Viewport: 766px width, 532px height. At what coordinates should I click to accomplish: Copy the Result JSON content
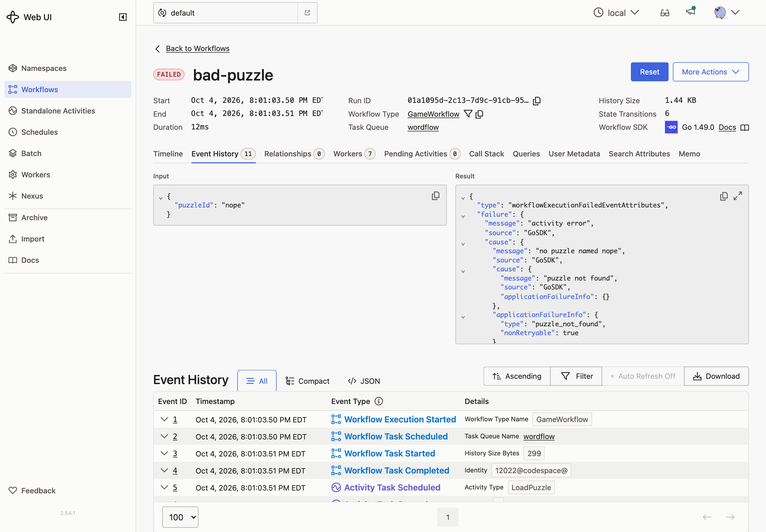pyautogui.click(x=724, y=196)
